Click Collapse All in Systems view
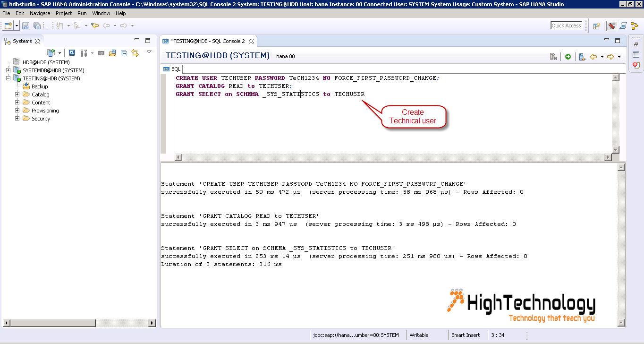This screenshot has width=644, height=344. (x=124, y=53)
